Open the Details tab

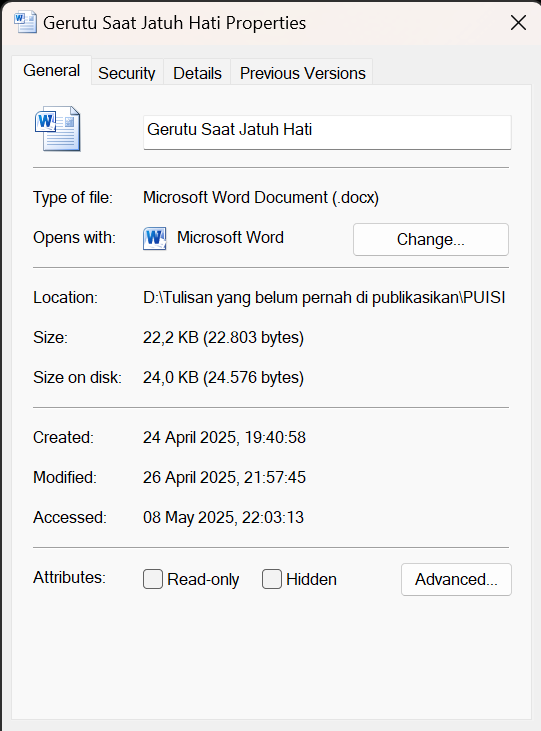[197, 73]
